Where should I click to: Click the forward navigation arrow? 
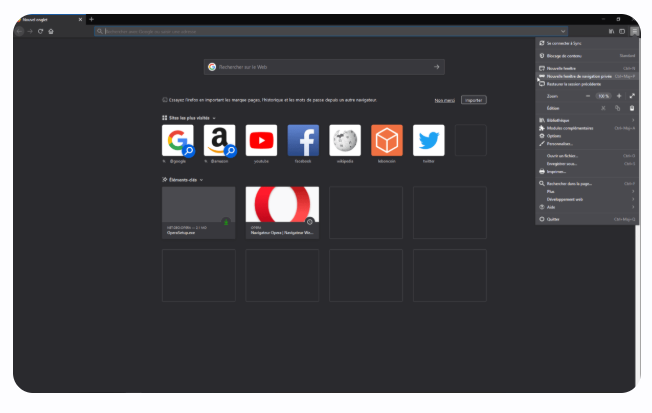(x=30, y=31)
